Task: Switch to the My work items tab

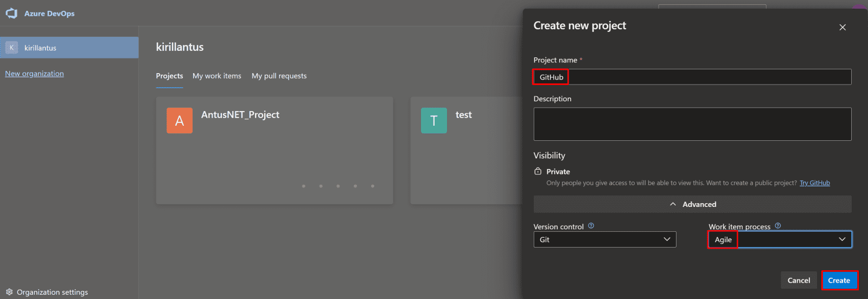Action: coord(216,76)
